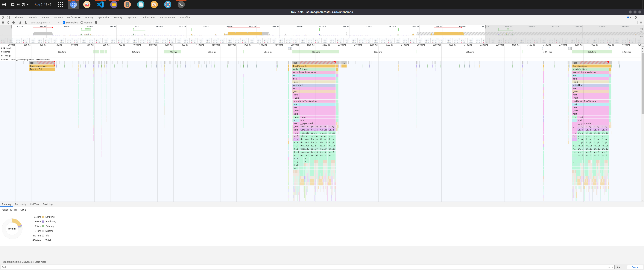Toggle match case in the Find bar
The image size is (644, 270).
[x=618, y=267]
